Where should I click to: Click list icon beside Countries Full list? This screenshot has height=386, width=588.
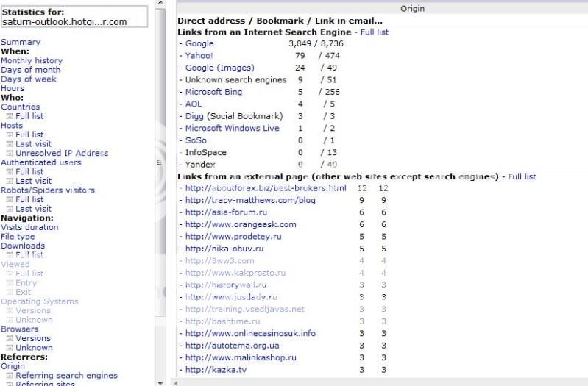coord(10,116)
